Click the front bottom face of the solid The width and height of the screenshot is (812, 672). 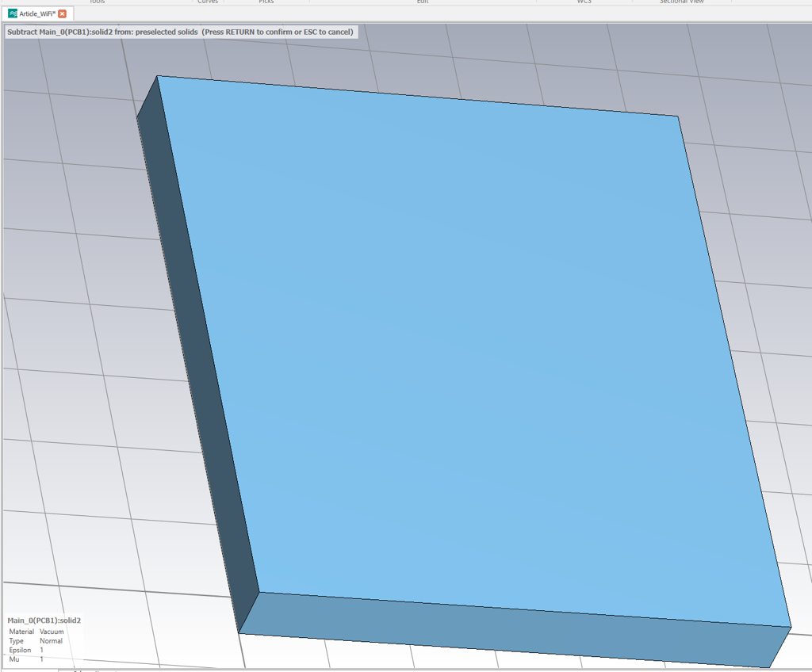tap(513, 631)
